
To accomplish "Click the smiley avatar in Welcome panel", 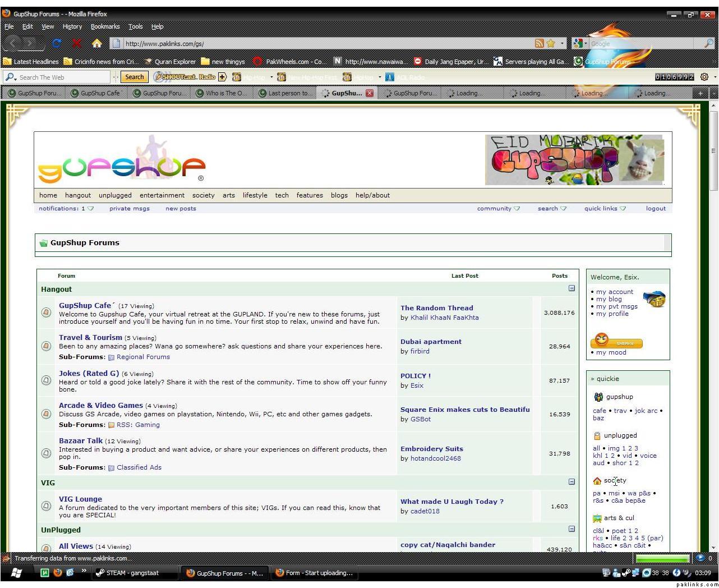I will (654, 299).
